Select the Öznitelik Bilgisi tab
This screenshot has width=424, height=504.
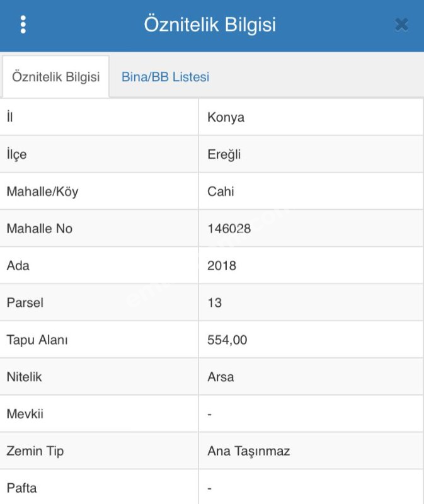pyautogui.click(x=56, y=77)
